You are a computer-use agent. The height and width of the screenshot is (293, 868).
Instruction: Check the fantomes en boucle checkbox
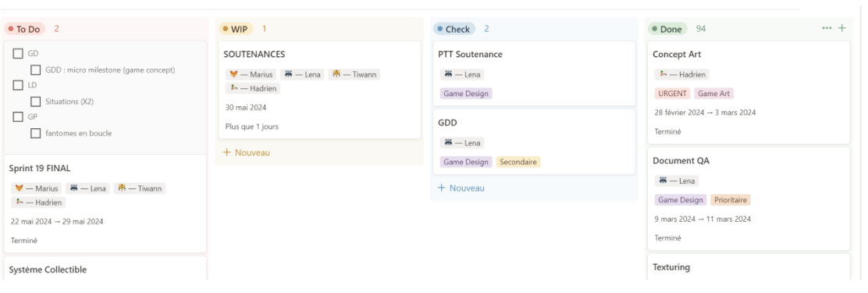[35, 134]
